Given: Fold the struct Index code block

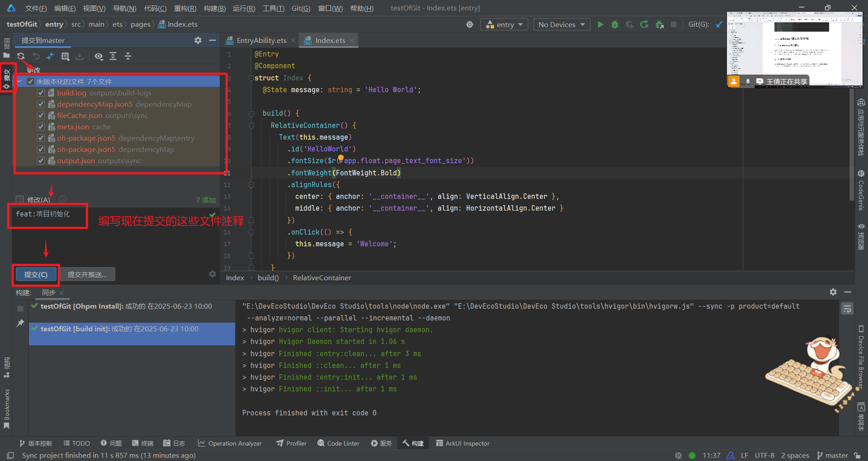Looking at the screenshot, I should (251, 78).
